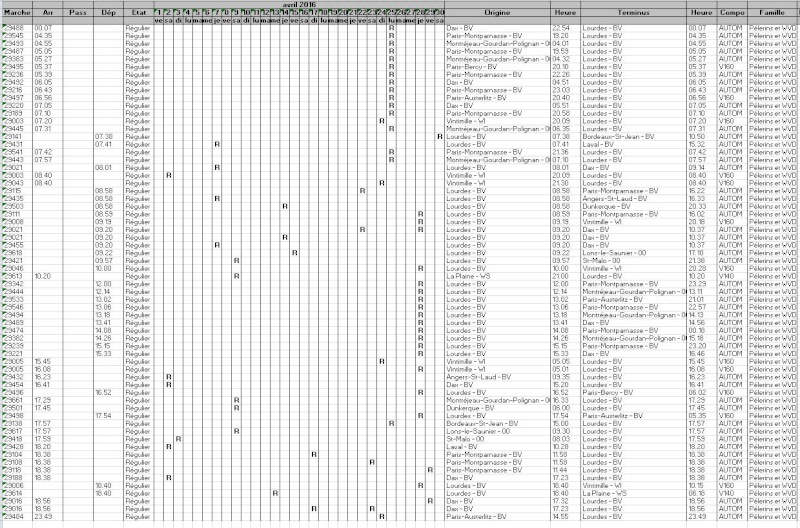Image resolution: width=800 pixels, height=528 pixels.
Task: Click the R mark in row 29614
Action: (x=275, y=493)
